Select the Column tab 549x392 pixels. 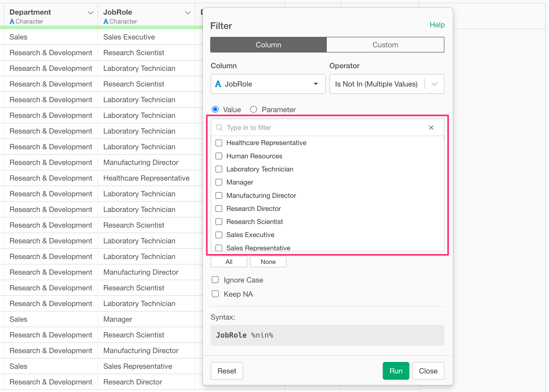tap(268, 45)
